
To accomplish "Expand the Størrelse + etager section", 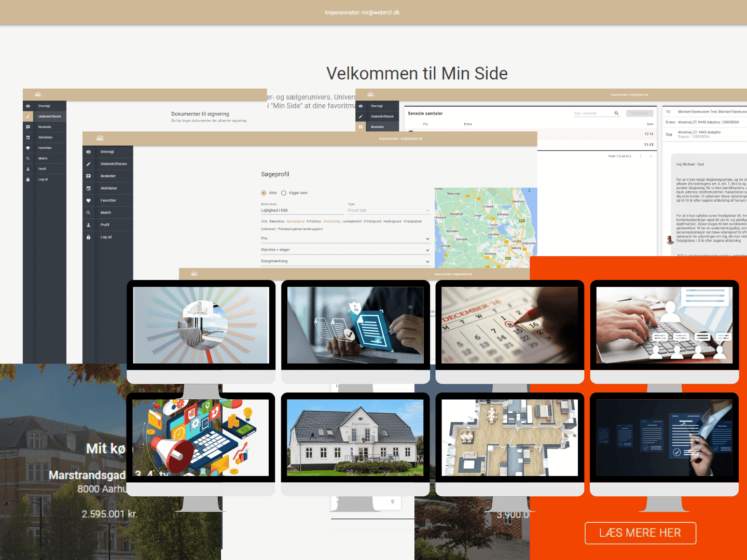I will point(345,250).
